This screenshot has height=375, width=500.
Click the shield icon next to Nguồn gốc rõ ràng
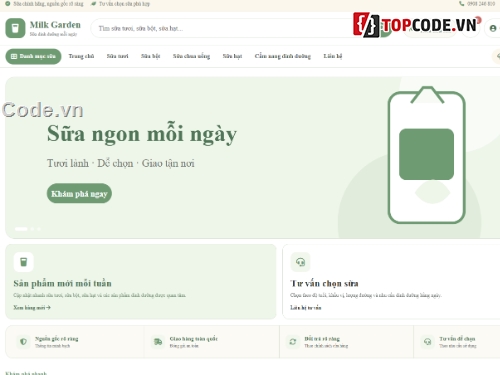23,342
